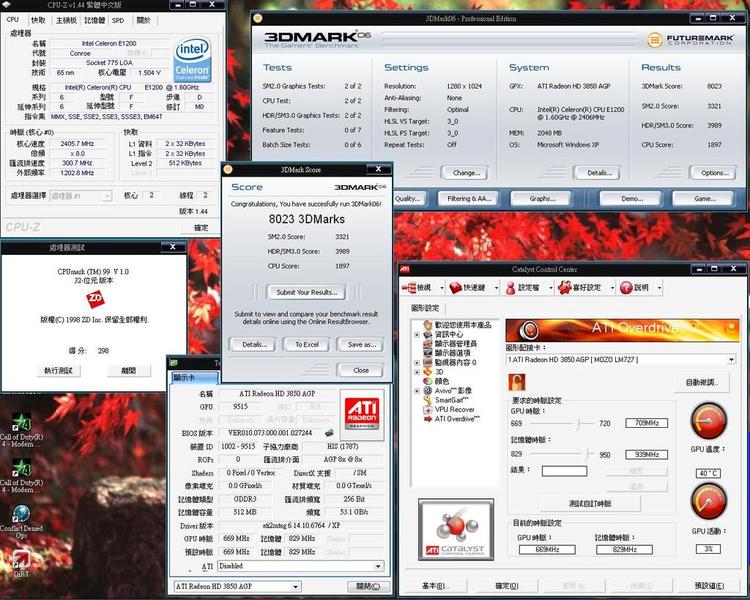Switch to the 主機板 tab in CPU-Z
750x600 pixels.
(x=66, y=20)
